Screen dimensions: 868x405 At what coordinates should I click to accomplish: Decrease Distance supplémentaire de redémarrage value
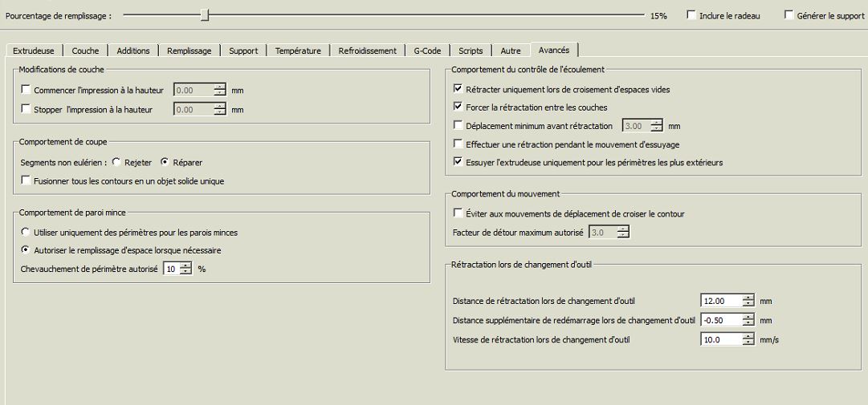coord(748,323)
